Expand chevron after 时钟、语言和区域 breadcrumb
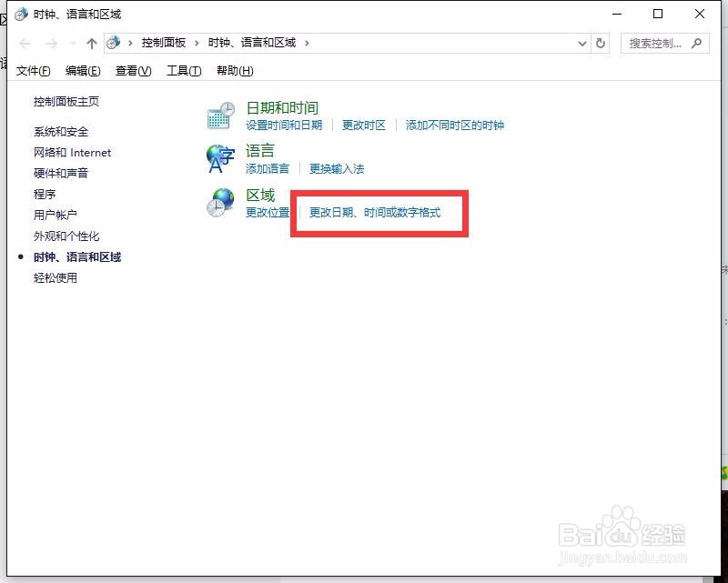This screenshot has height=583, width=728. point(307,43)
